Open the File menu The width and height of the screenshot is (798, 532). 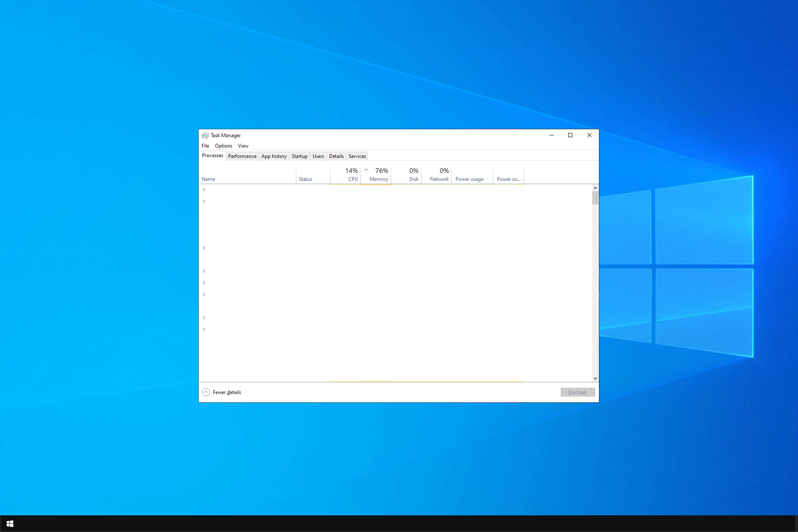click(205, 146)
